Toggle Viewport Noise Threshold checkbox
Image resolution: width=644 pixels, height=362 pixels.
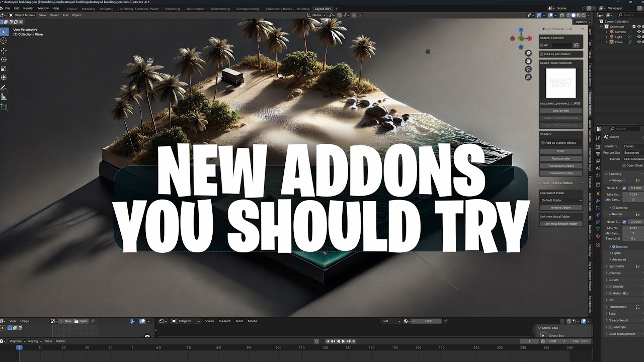(x=624, y=188)
